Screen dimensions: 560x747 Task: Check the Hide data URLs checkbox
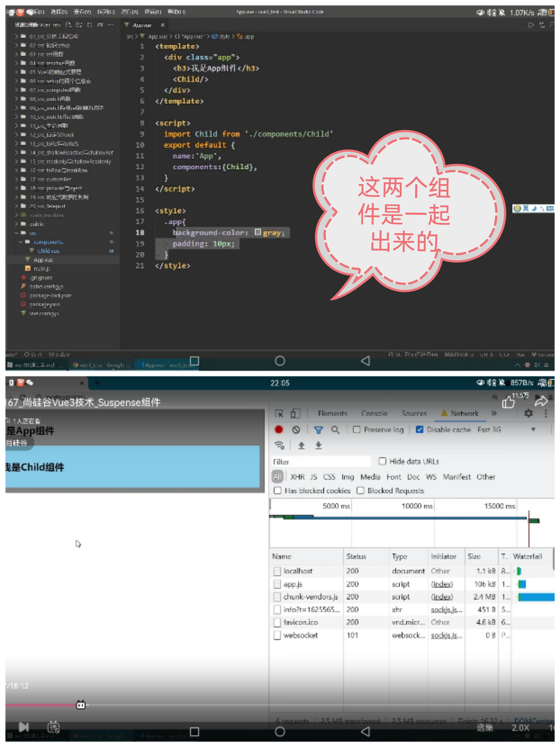pyautogui.click(x=382, y=461)
